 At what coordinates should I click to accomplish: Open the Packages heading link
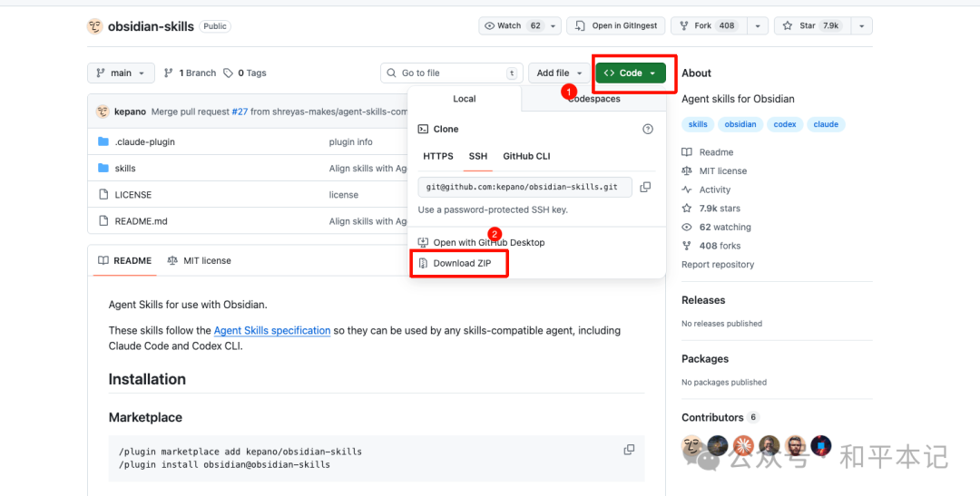point(705,359)
